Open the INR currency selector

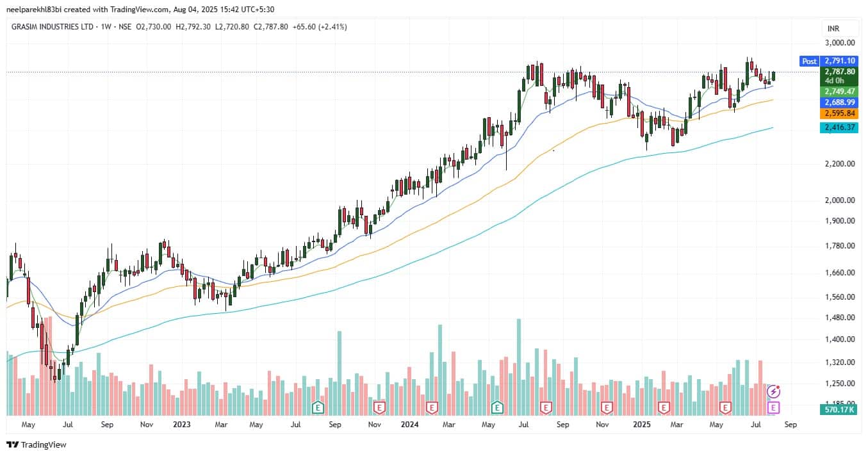tap(833, 29)
